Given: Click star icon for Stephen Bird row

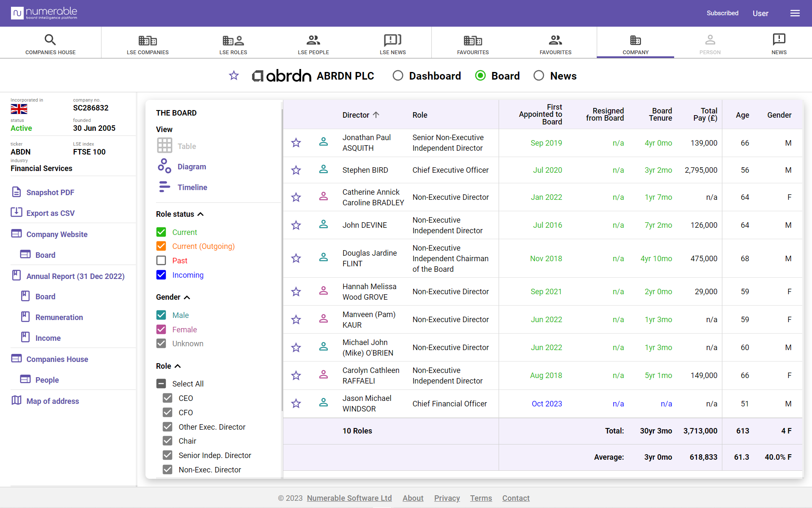Looking at the screenshot, I should point(296,170).
